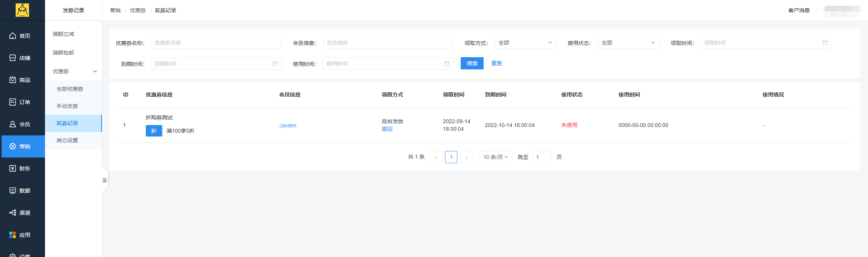This screenshot has width=868, height=257.
Task: Collapse the submenu panel with the handle
Action: click(105, 180)
